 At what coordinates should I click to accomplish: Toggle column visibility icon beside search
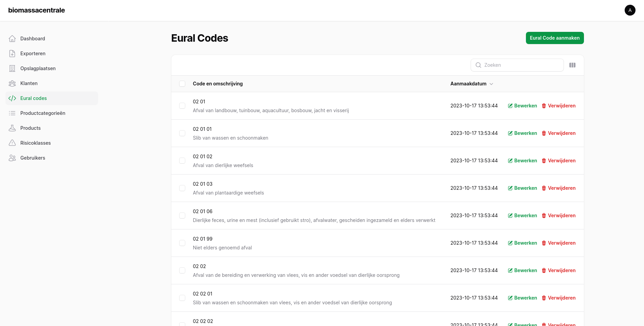click(572, 65)
